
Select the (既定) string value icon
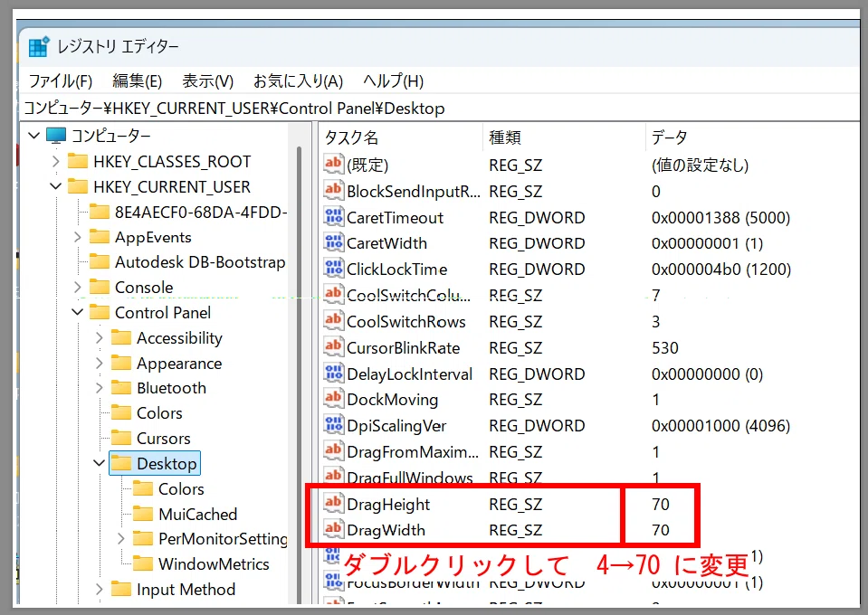tap(333, 164)
